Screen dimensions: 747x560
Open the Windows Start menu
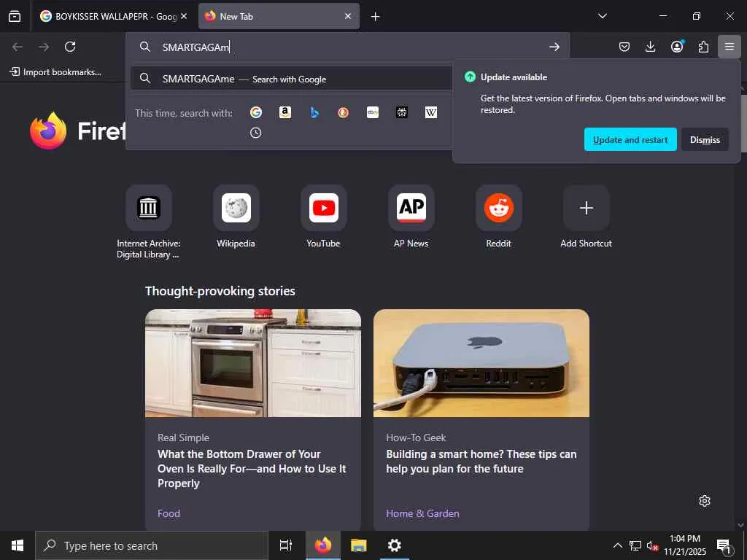coord(18,545)
